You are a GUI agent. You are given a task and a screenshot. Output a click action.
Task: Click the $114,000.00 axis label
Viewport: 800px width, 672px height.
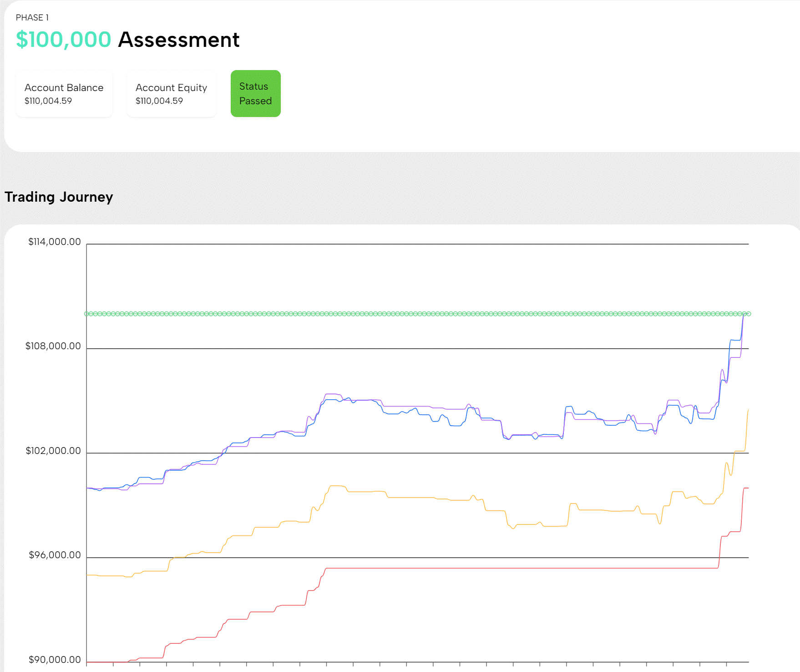coord(55,242)
